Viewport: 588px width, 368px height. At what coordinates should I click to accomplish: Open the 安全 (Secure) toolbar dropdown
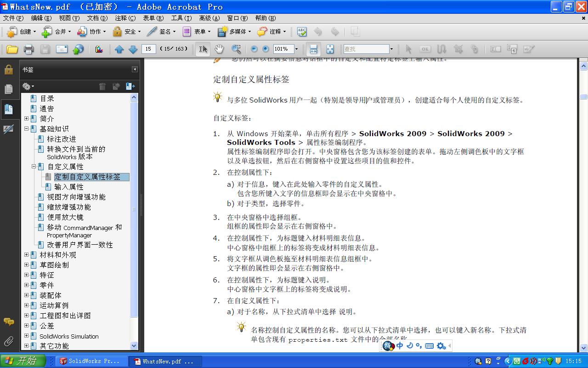[126, 32]
